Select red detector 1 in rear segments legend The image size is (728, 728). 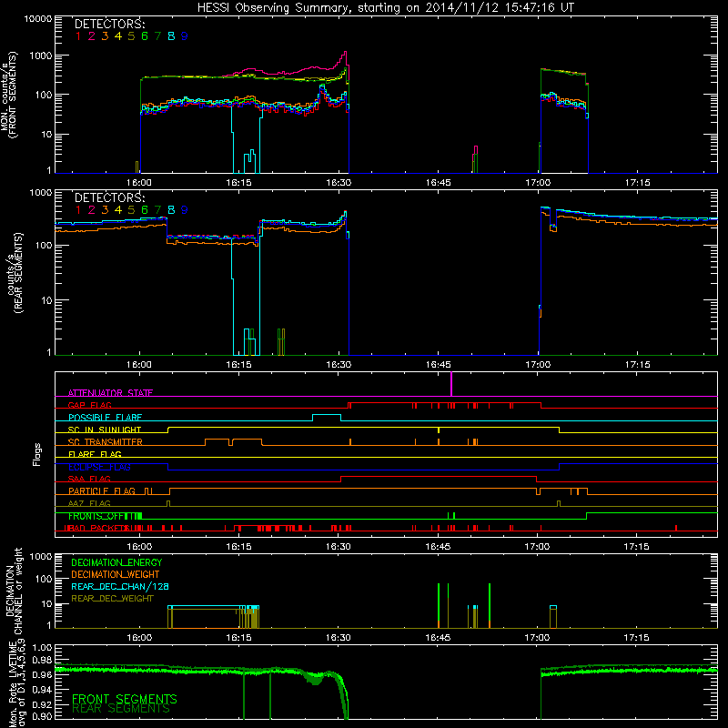click(78, 210)
